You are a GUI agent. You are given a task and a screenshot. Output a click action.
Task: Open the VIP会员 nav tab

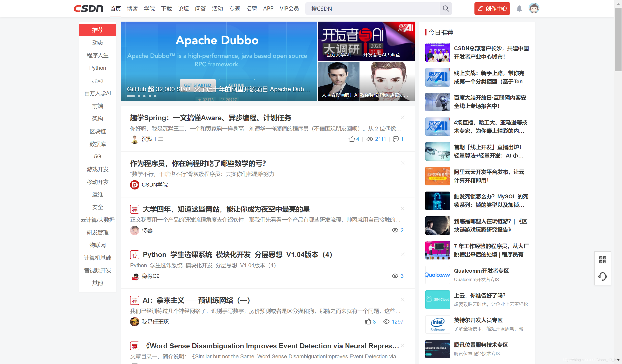click(x=289, y=9)
